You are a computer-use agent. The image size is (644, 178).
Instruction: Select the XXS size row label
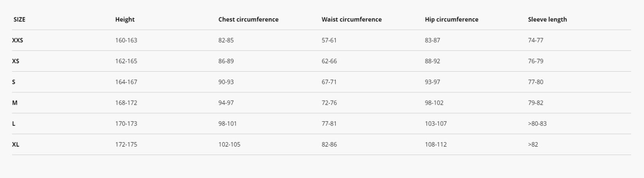(x=17, y=40)
